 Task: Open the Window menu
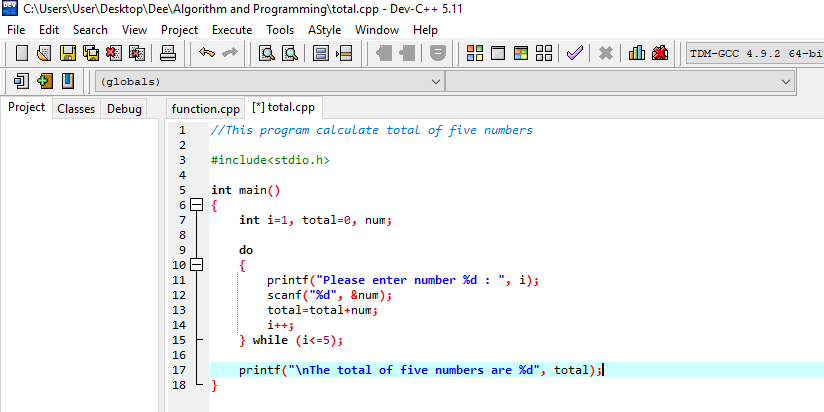377,30
